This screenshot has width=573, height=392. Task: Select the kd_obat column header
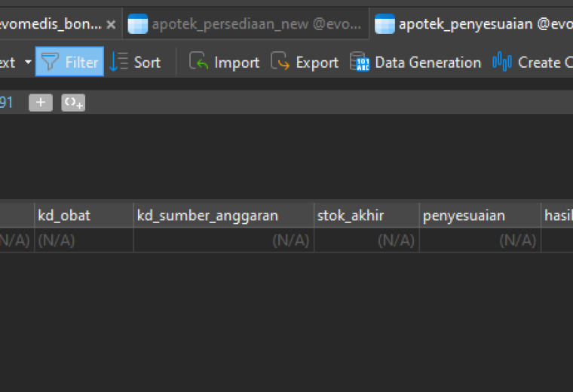(84, 215)
